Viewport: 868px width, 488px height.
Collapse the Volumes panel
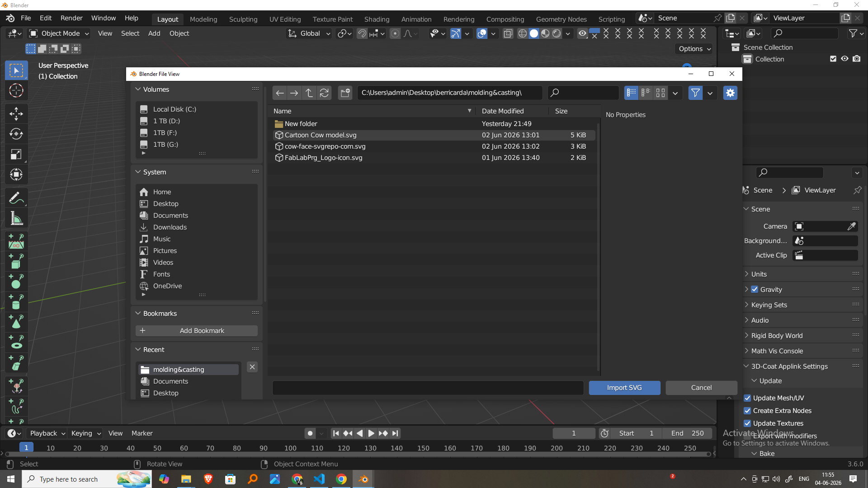(x=138, y=89)
